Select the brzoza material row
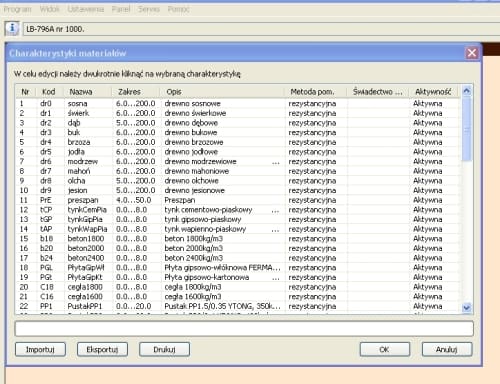Image resolution: width=500 pixels, height=384 pixels. (x=238, y=142)
